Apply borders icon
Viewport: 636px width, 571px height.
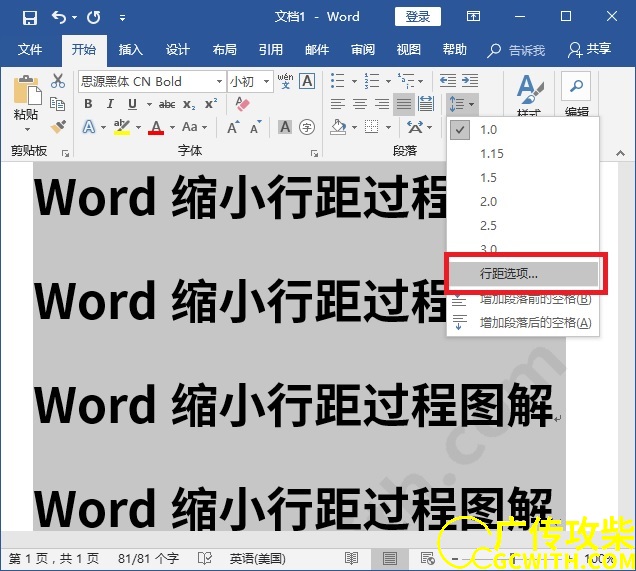coord(372,127)
